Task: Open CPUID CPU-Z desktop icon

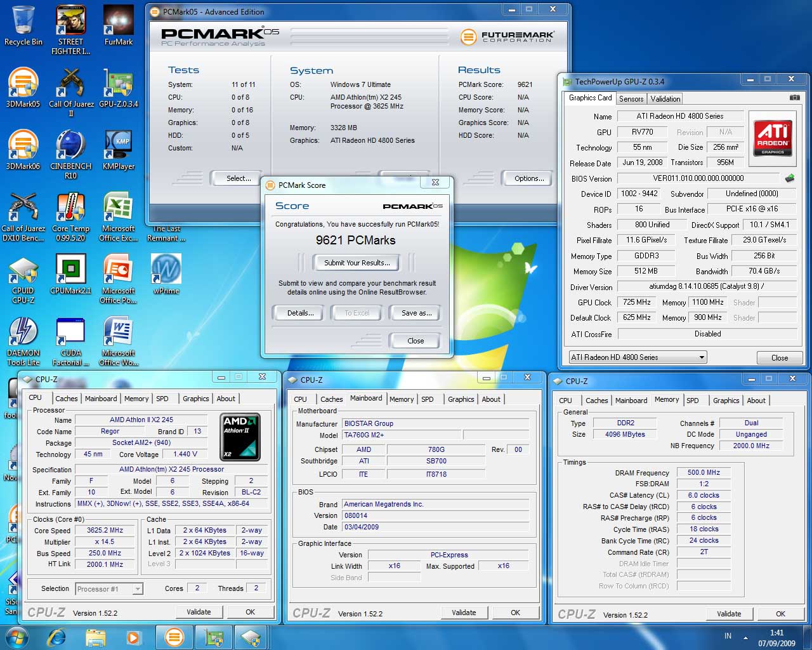Action: (x=23, y=279)
